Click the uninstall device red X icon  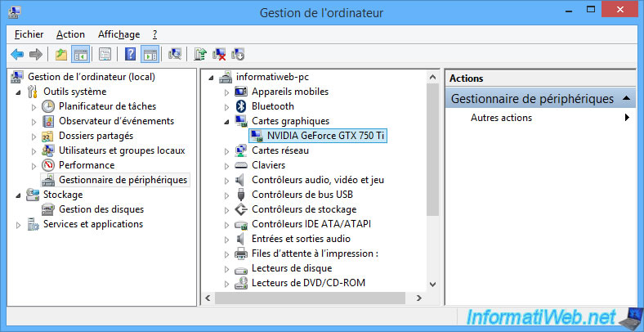click(219, 54)
